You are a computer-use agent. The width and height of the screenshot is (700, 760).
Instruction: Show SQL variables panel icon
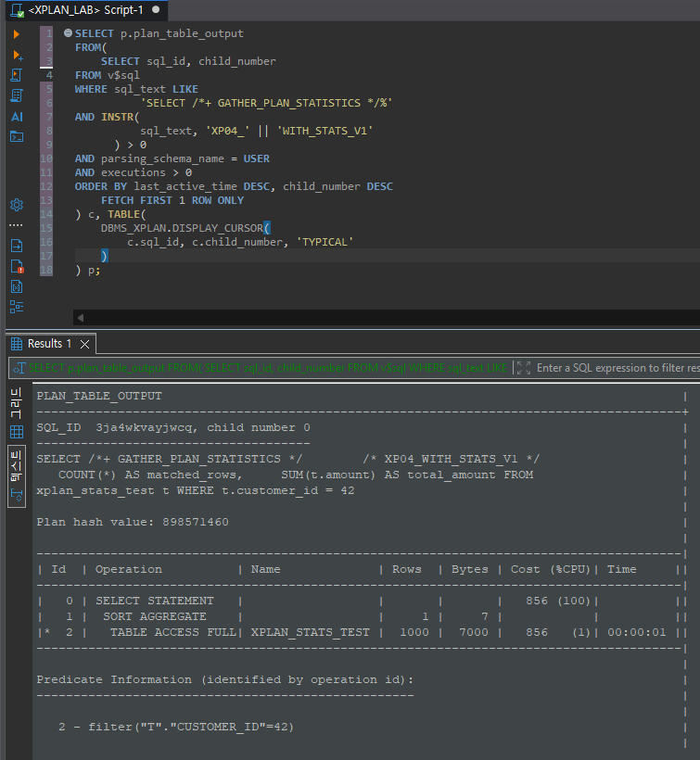(17, 287)
